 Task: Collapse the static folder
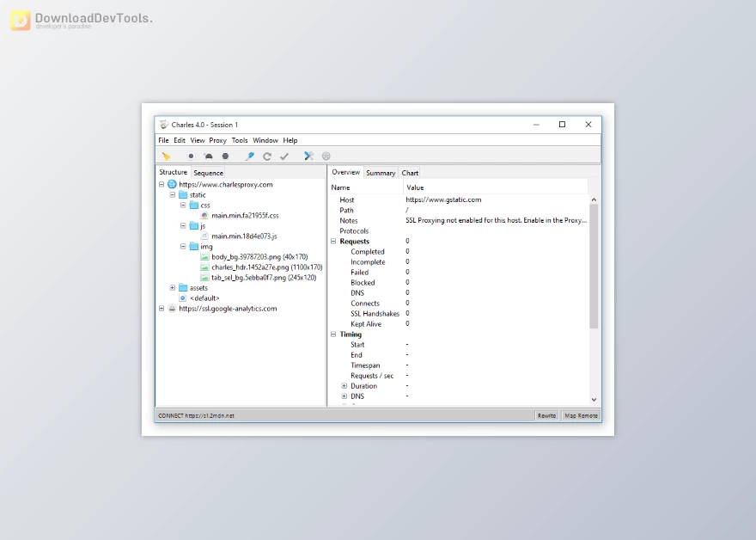172,195
